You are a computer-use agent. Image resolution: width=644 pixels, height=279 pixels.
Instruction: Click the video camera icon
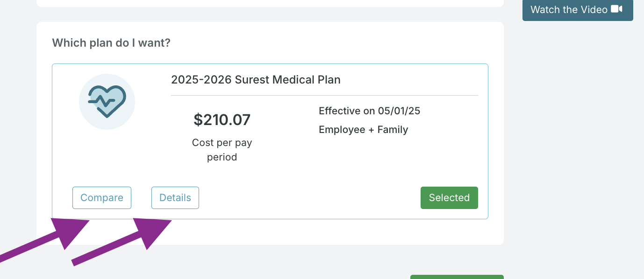616,9
